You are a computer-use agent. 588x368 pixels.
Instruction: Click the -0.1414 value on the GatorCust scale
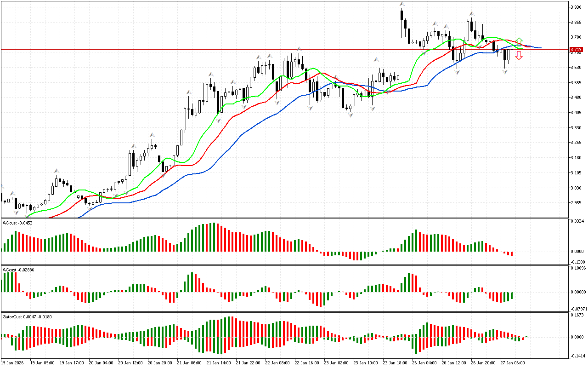tap(577, 356)
